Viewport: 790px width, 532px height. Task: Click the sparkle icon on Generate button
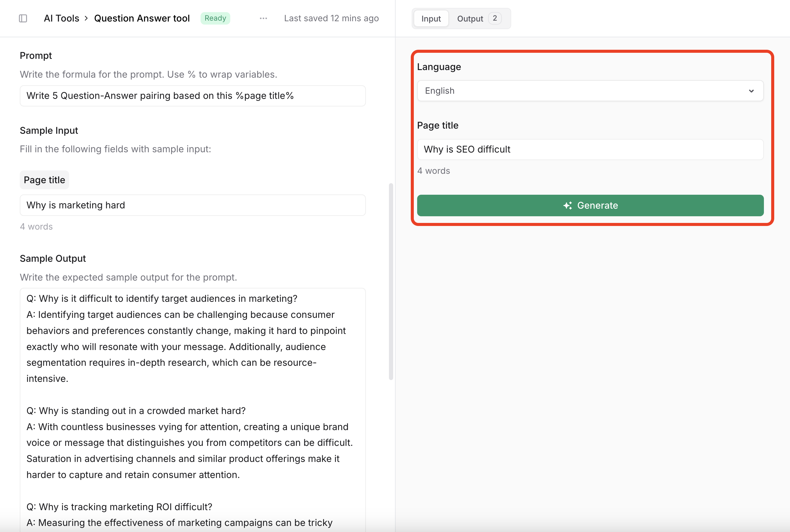pyautogui.click(x=567, y=206)
